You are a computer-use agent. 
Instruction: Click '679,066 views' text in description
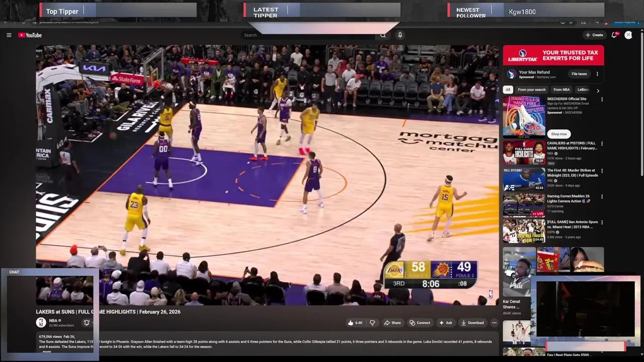click(49, 336)
